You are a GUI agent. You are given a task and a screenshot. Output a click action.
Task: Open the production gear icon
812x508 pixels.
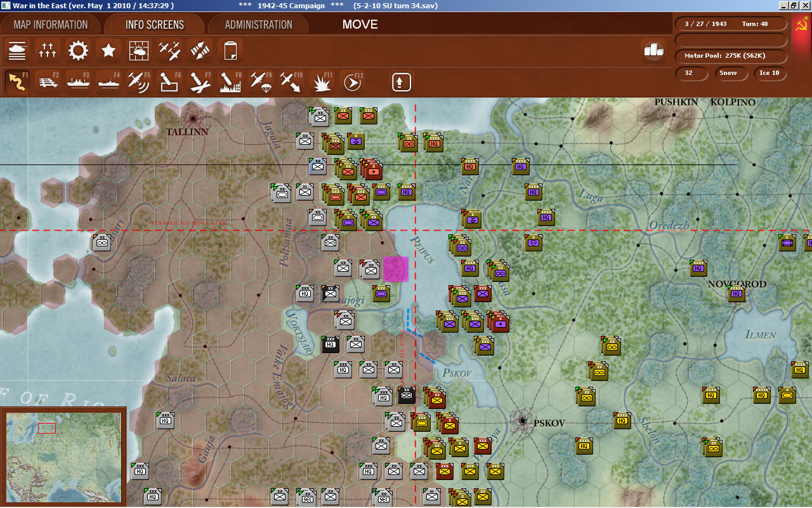78,50
